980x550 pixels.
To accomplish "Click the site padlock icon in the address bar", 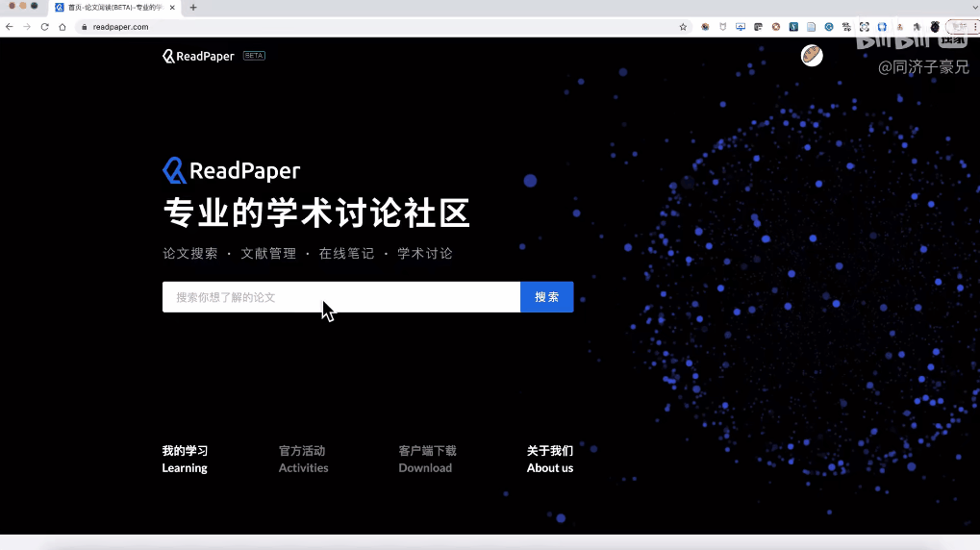I will click(x=85, y=27).
